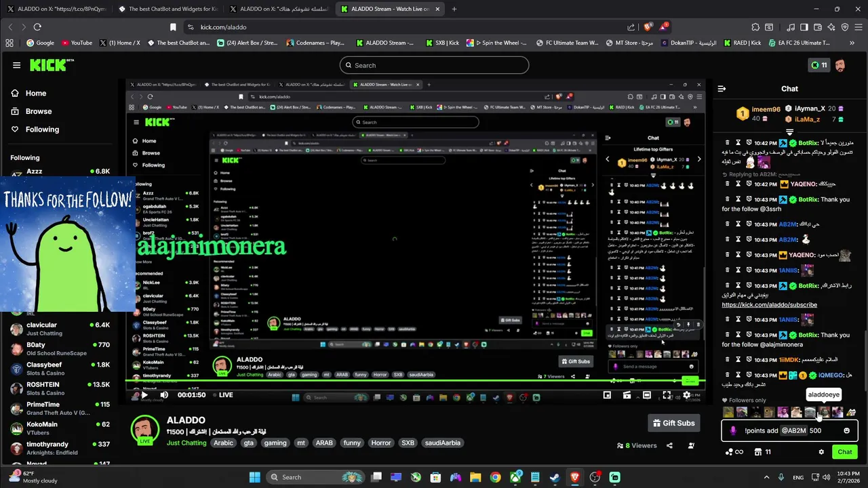Mute the stream volume

[163, 395]
